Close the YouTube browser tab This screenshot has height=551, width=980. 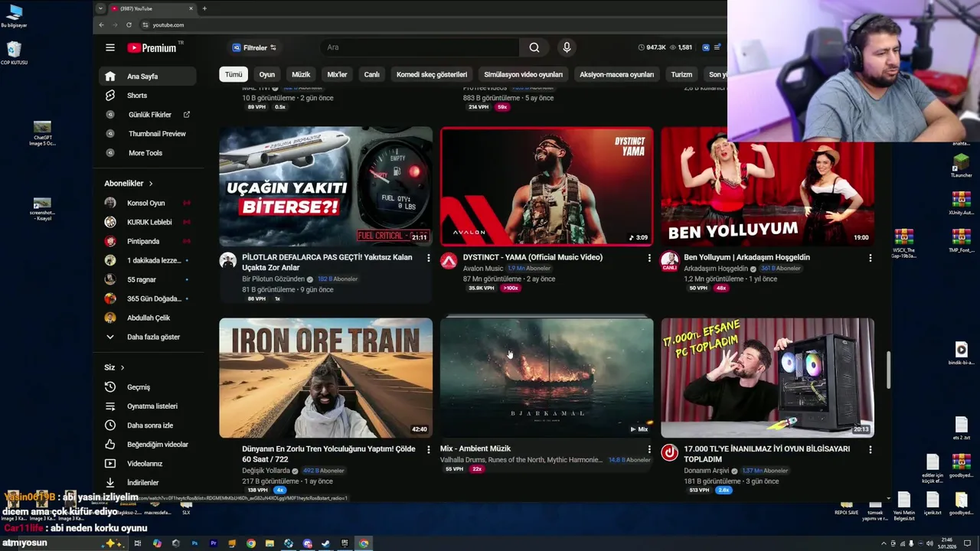point(192,8)
